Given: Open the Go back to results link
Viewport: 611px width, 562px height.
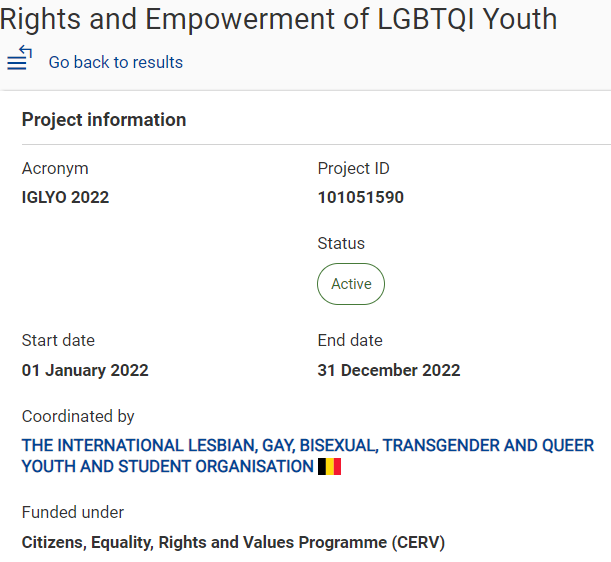Looking at the screenshot, I should click(116, 62).
